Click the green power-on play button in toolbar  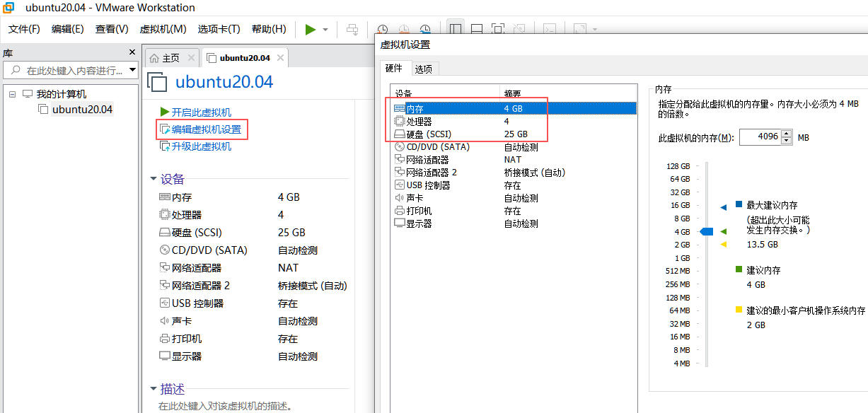point(310,29)
